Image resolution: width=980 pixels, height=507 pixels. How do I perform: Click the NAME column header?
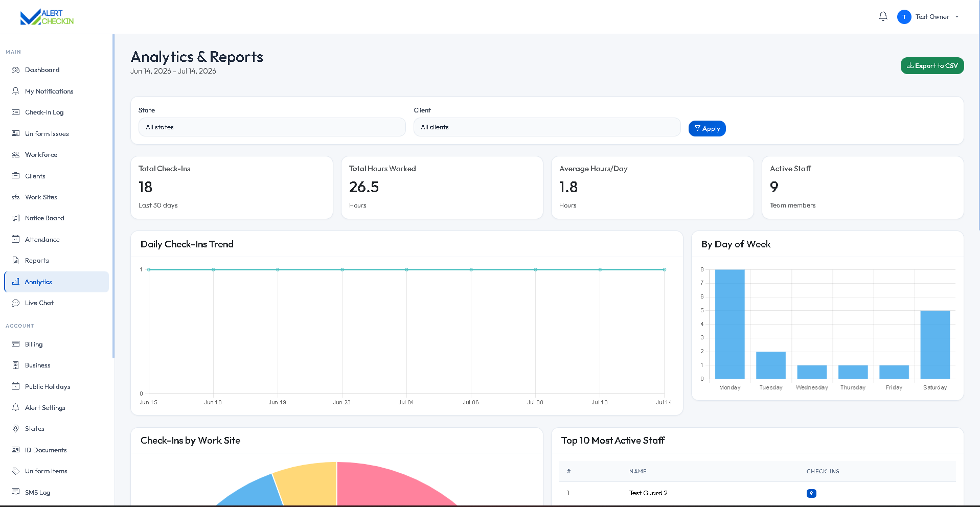(x=638, y=471)
